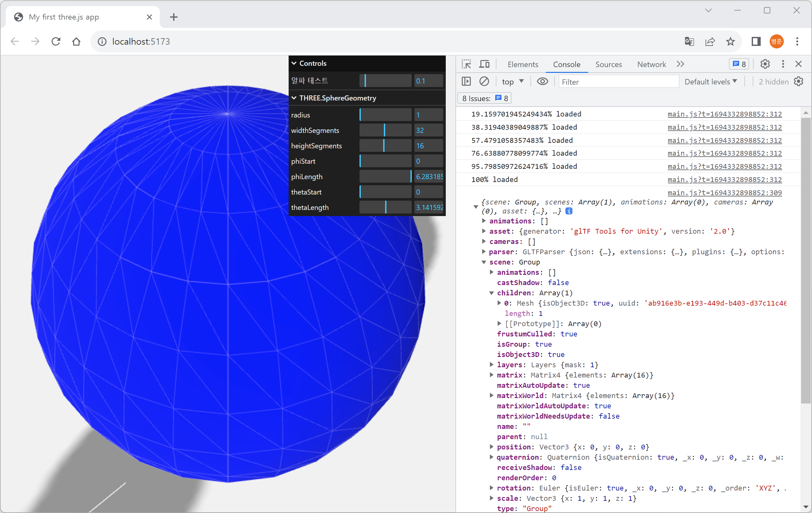The image size is (812, 513).
Task: Click the share page icon
Action: point(710,41)
